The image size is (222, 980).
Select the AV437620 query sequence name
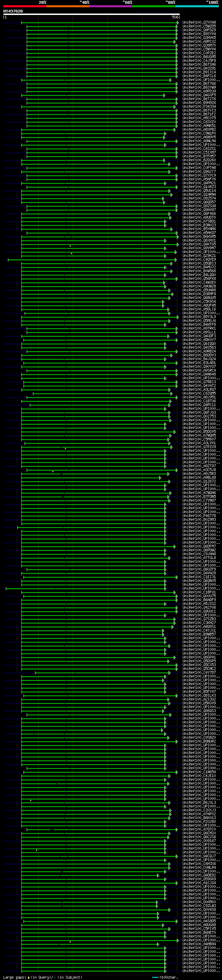13,11
